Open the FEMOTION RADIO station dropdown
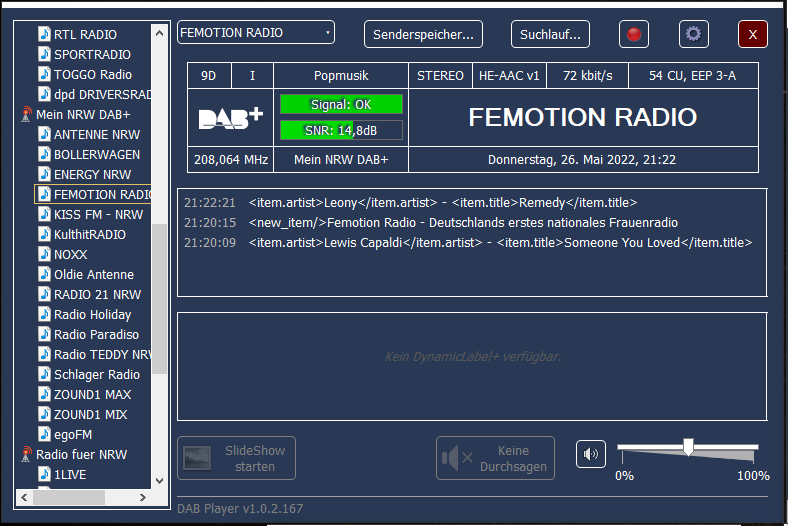 256,33
